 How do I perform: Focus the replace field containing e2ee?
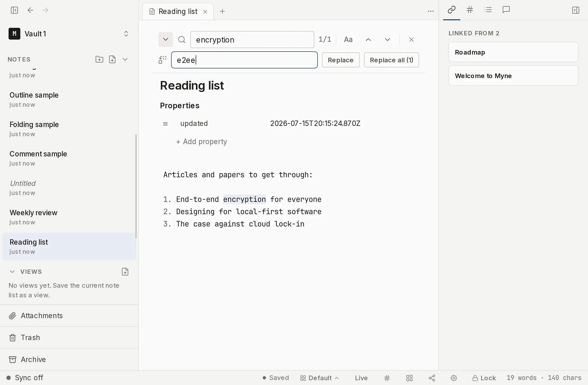pyautogui.click(x=244, y=60)
